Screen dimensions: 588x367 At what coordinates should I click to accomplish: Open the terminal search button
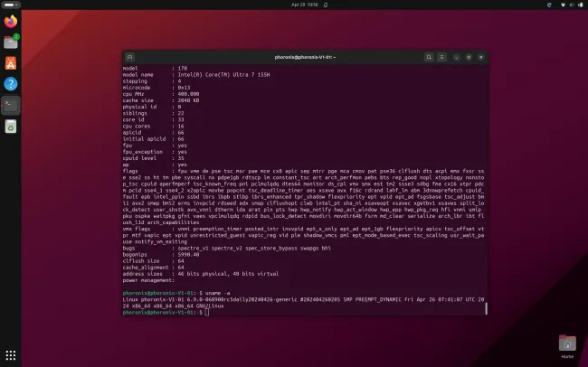425,57
